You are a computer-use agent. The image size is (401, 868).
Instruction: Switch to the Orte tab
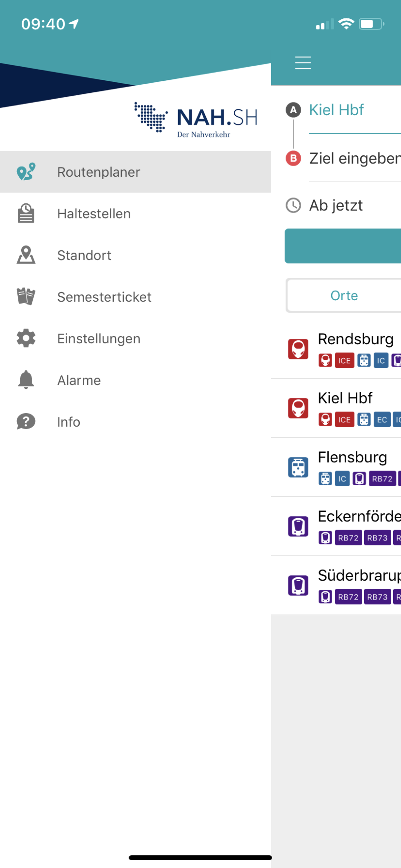[344, 295]
